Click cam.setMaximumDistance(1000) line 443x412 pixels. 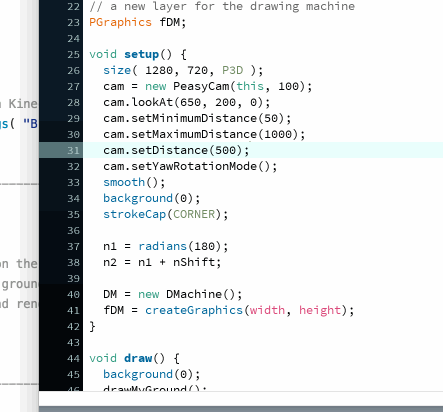[x=204, y=134]
